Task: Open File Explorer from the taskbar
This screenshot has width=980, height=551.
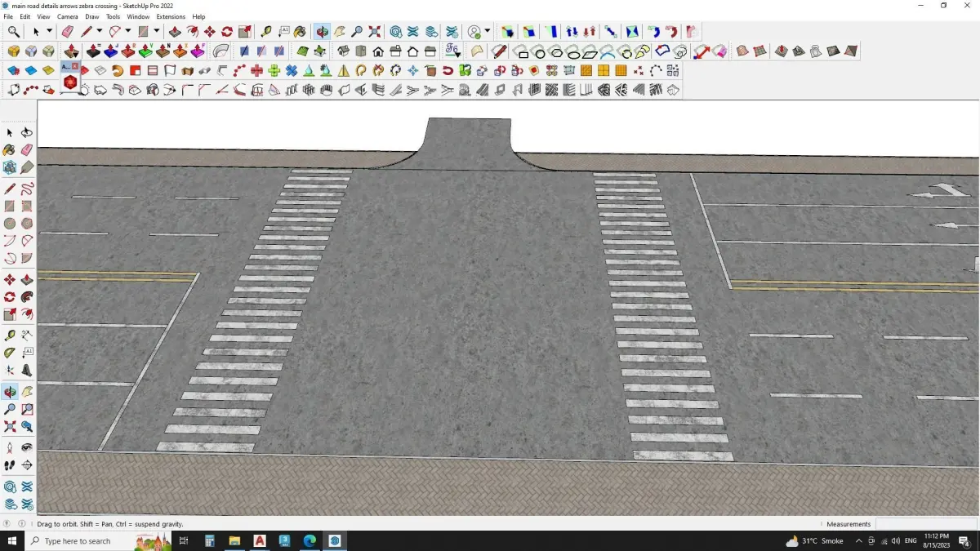Action: (234, 540)
